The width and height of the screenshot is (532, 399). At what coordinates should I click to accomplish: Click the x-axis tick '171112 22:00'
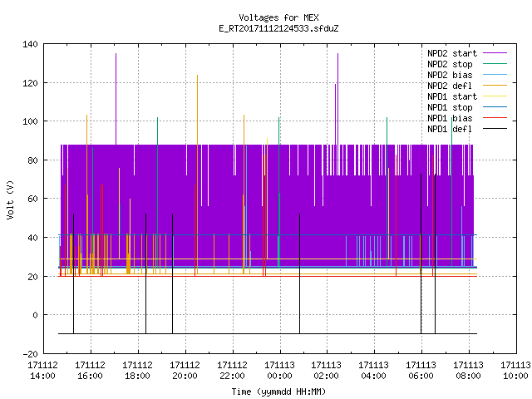232,371
